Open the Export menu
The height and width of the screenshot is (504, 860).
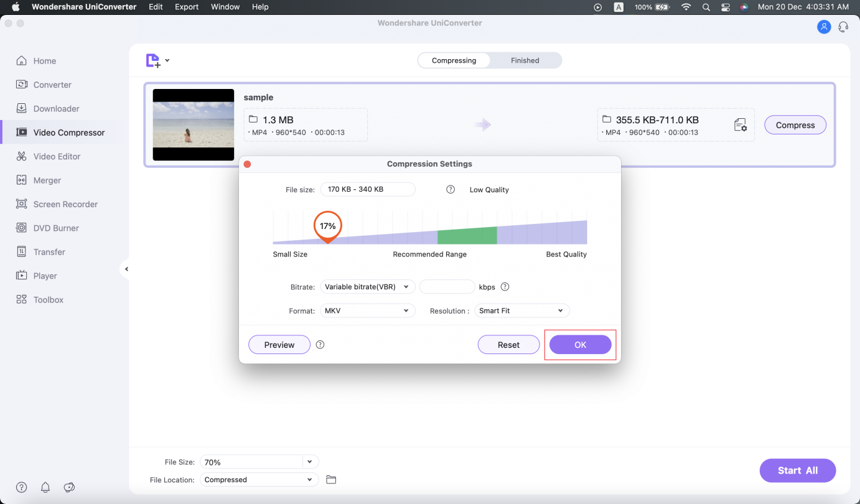187,7
